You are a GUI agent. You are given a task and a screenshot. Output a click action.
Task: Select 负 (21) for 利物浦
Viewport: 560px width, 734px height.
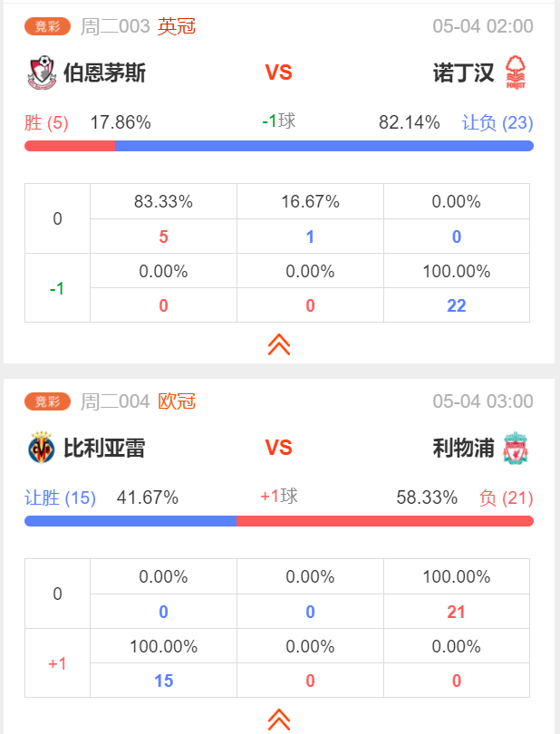(x=507, y=497)
